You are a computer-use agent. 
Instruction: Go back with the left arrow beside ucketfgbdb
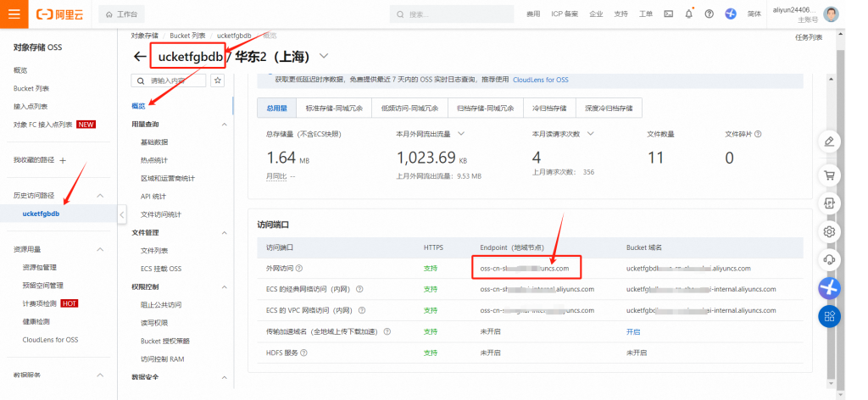140,57
